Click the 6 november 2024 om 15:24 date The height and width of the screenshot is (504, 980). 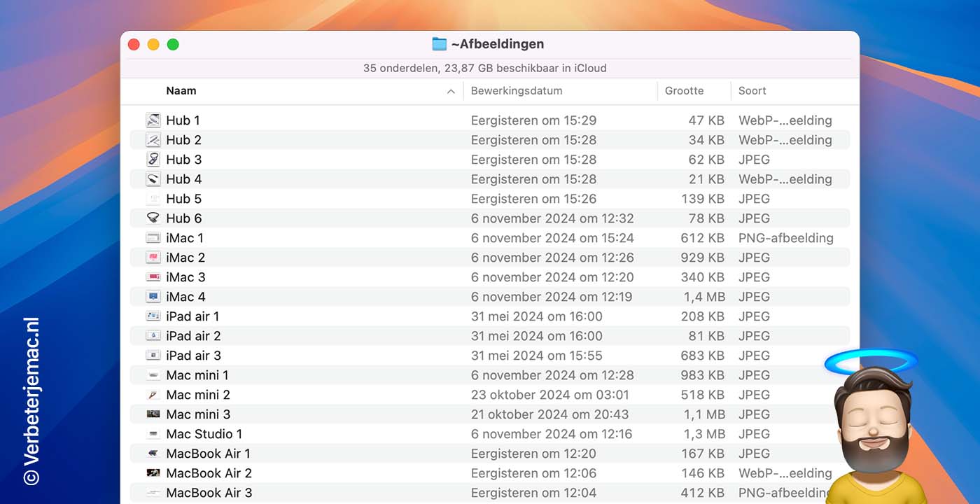tap(552, 238)
